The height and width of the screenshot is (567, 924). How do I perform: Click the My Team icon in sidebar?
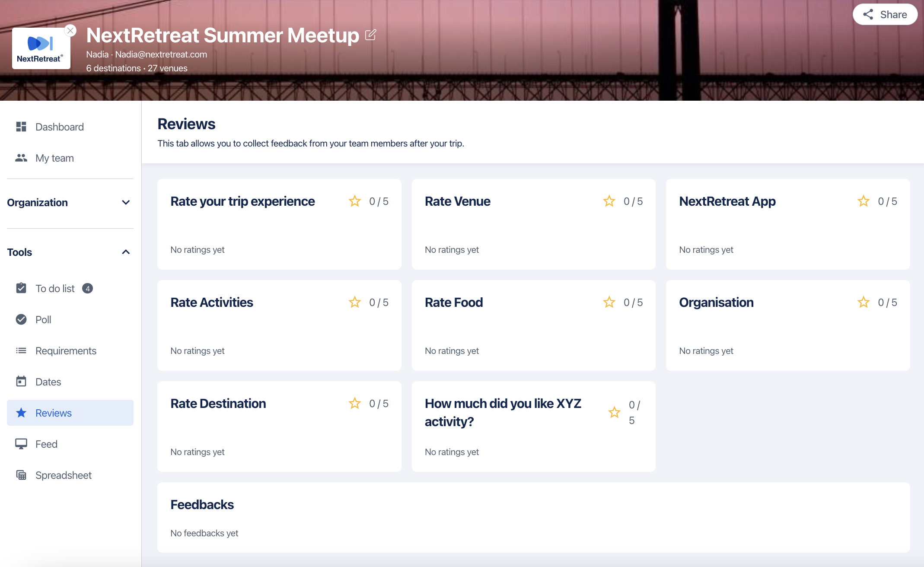pos(21,158)
